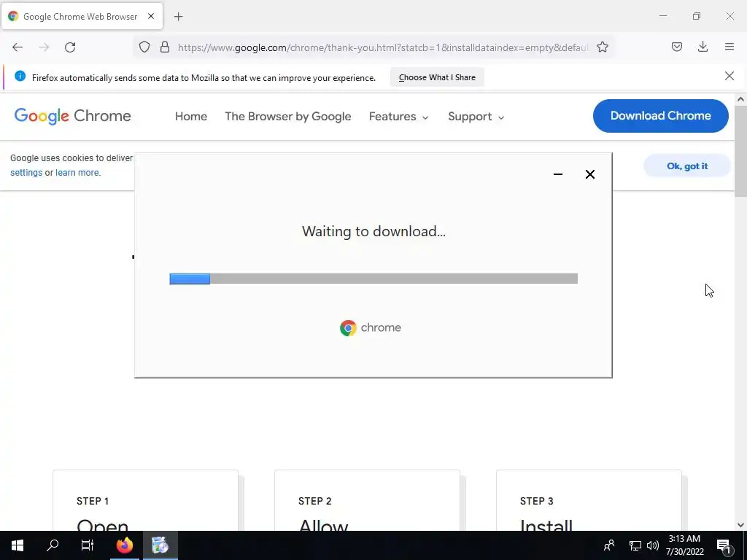
Task: Open the Firefox downloads panel
Action: pos(703,47)
